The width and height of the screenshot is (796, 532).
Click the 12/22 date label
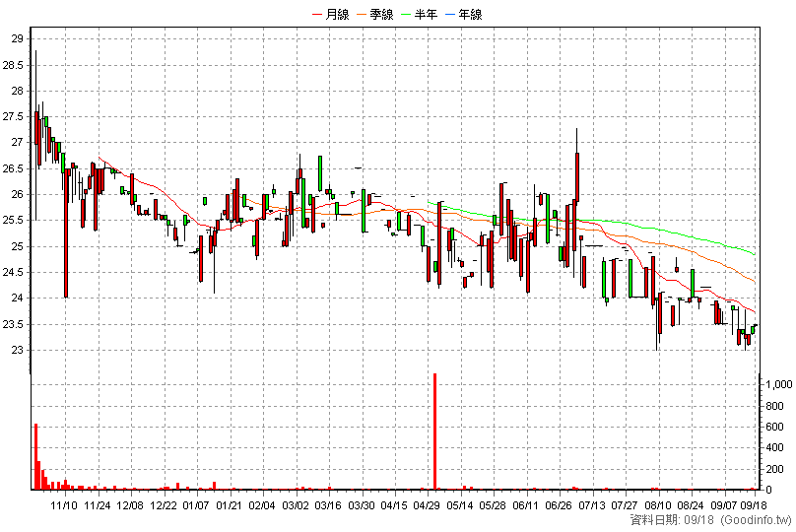[x=164, y=505]
